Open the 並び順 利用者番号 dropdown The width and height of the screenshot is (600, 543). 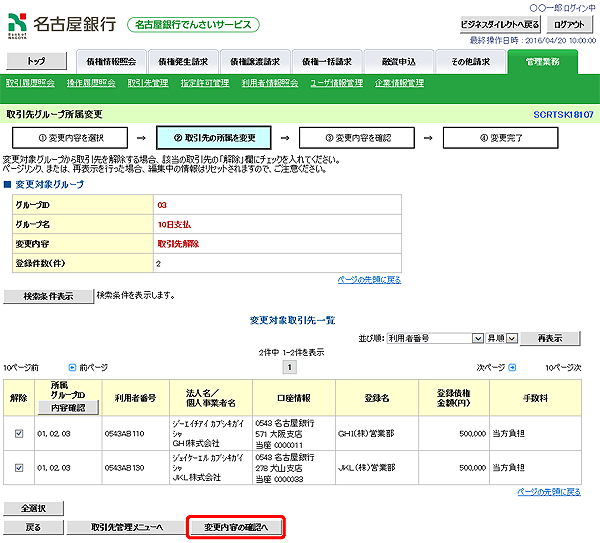[x=435, y=338]
